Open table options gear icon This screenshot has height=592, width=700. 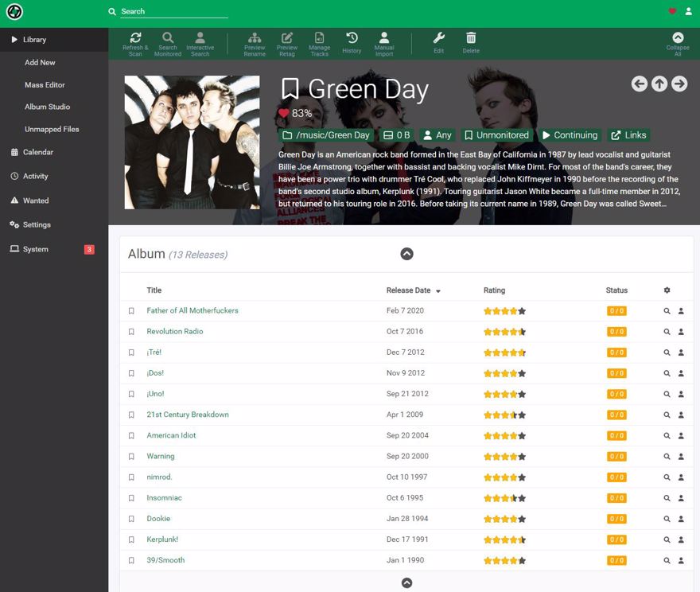click(x=667, y=290)
